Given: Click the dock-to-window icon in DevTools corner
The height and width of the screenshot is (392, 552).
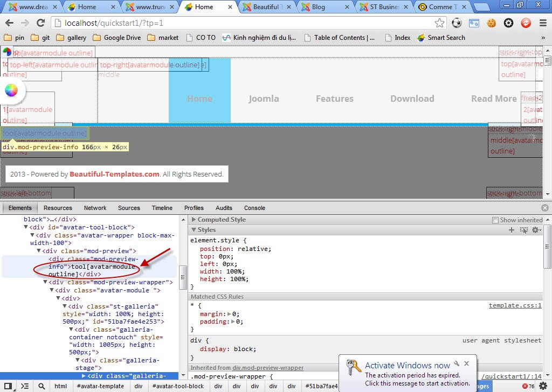Looking at the screenshot, I should tap(8, 386).
